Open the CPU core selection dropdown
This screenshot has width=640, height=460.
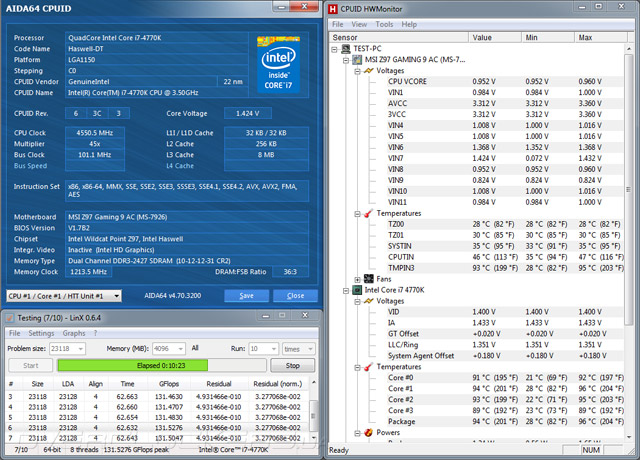(64, 296)
